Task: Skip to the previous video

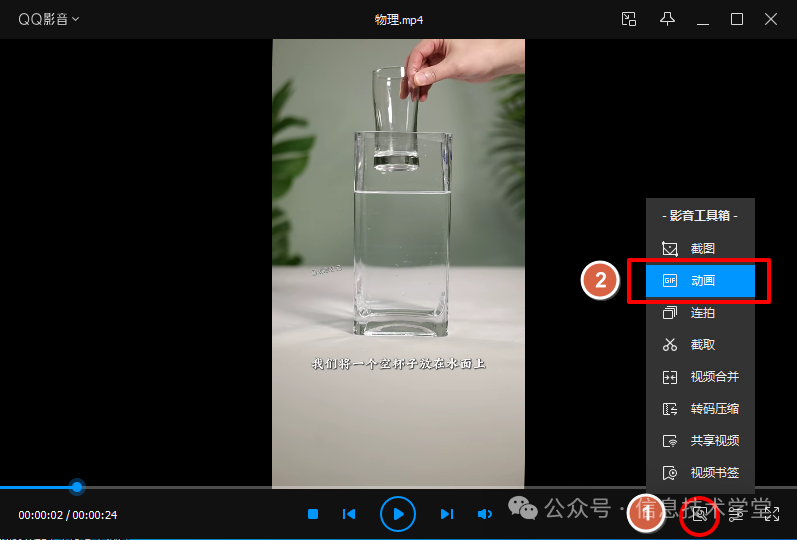Action: click(349, 514)
